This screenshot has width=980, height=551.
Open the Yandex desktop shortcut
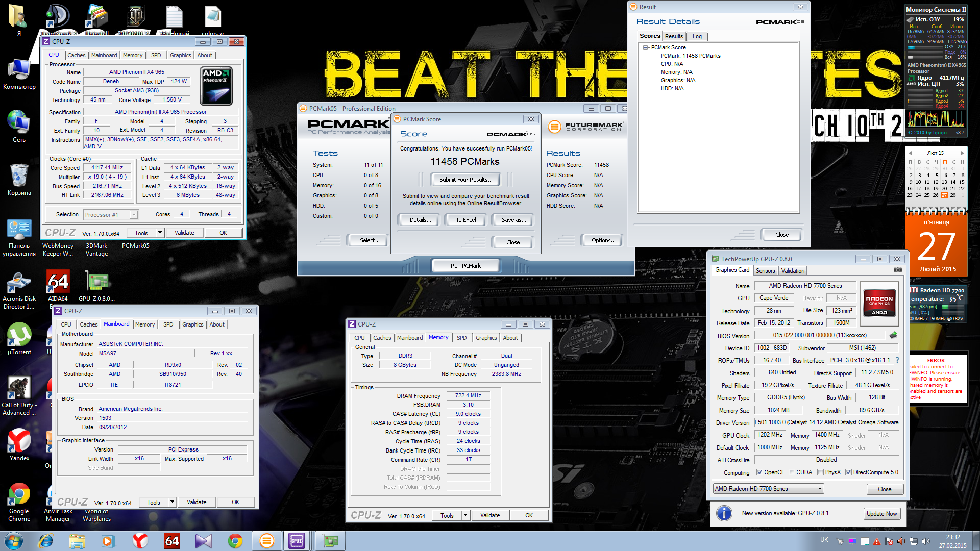tap(19, 445)
